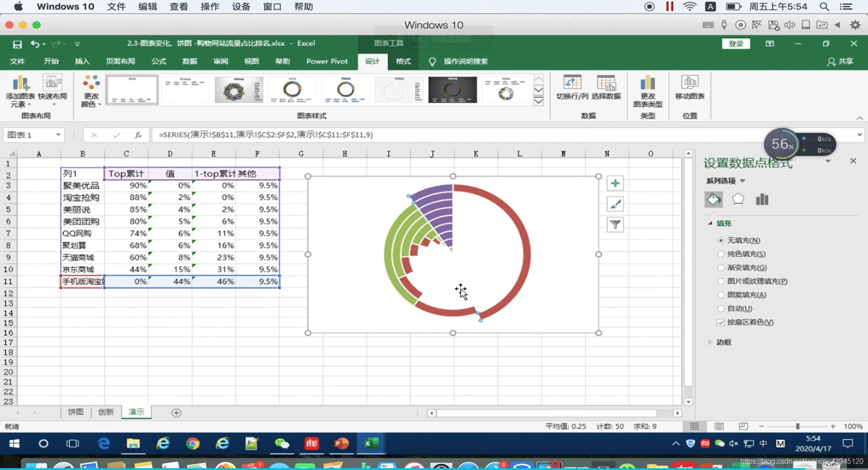This screenshot has width=868, height=470.
Task: Expand the chart styles gallery more arrow
Action: click(538, 101)
